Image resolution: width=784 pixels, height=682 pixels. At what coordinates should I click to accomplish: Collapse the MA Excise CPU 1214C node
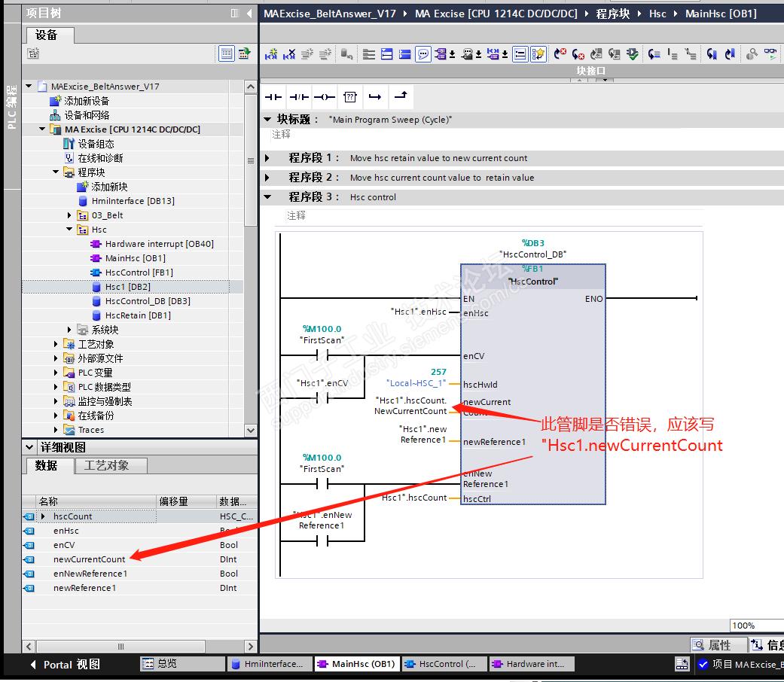pyautogui.click(x=42, y=129)
